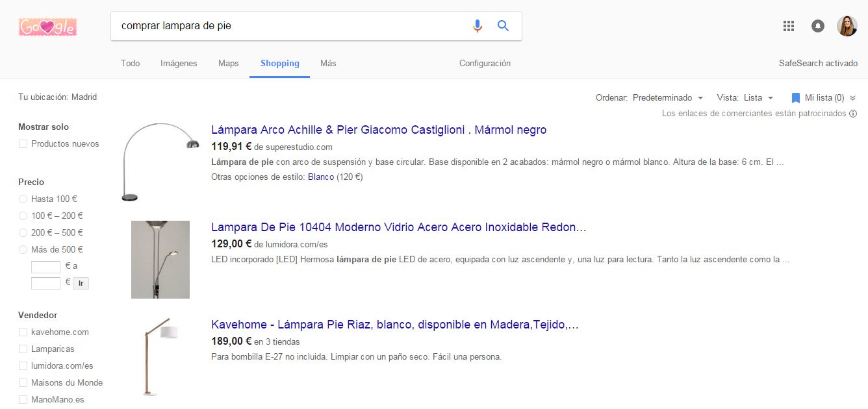Open the Más search menu
Screen dimensions: 868x409
click(328, 64)
